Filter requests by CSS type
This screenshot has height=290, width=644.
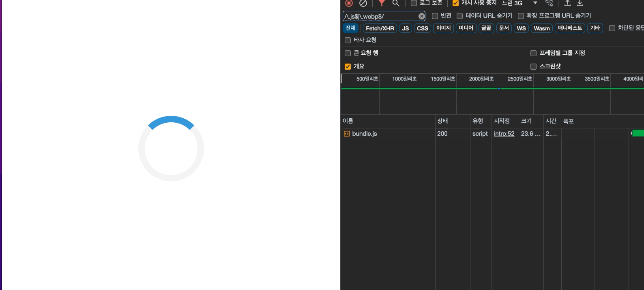tap(422, 28)
